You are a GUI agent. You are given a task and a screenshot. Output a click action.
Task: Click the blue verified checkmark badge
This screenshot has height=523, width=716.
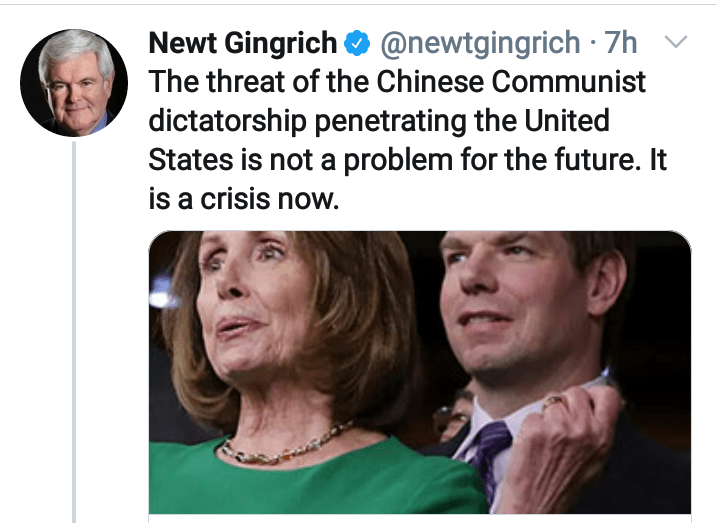[357, 43]
